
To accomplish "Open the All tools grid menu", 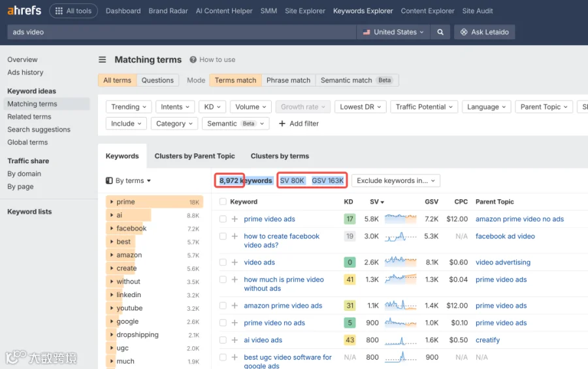I will (73, 11).
